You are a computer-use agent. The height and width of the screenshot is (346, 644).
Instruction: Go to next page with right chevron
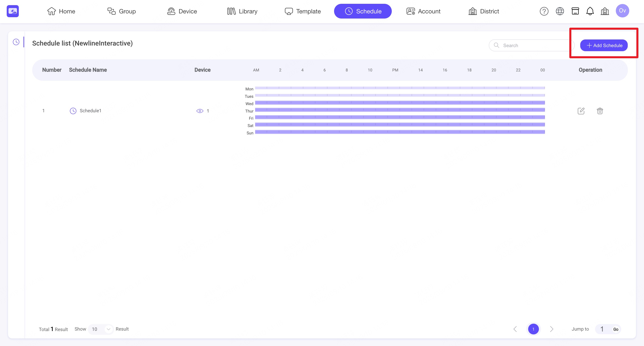[x=551, y=329]
